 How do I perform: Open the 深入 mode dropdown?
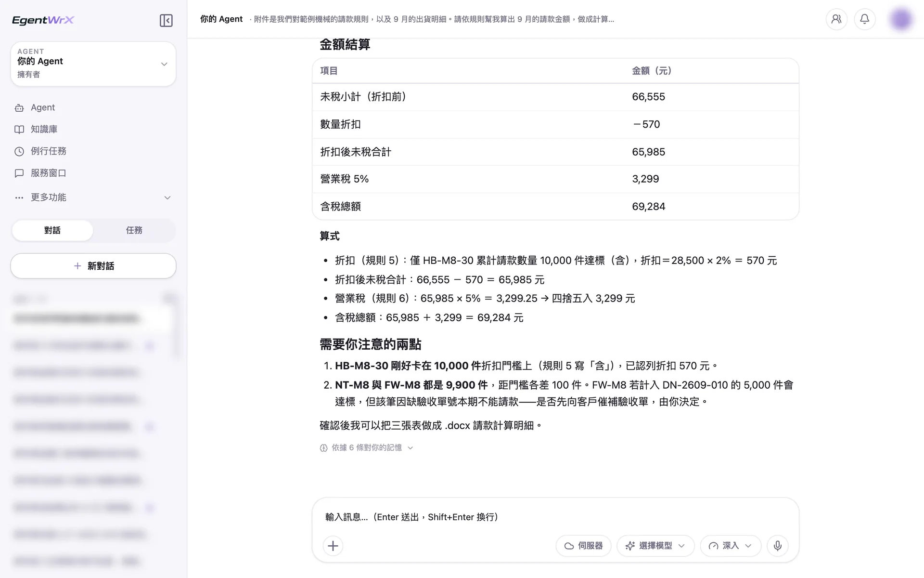point(731,546)
